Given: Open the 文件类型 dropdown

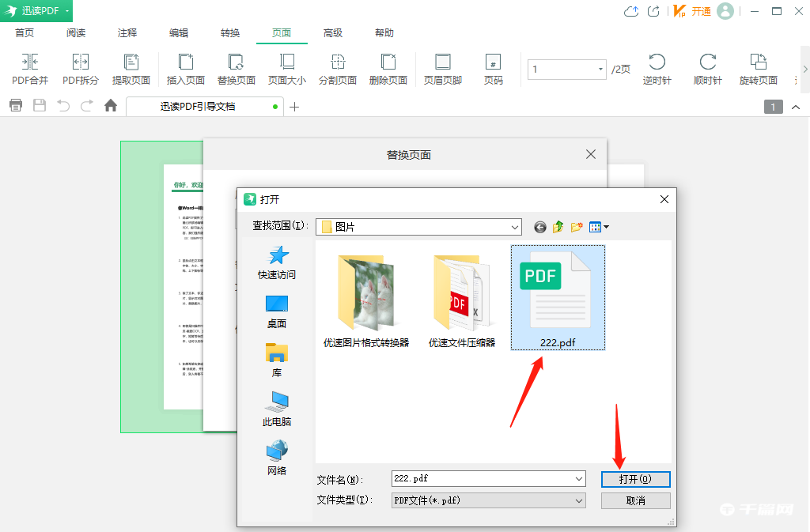Looking at the screenshot, I should click(x=580, y=500).
